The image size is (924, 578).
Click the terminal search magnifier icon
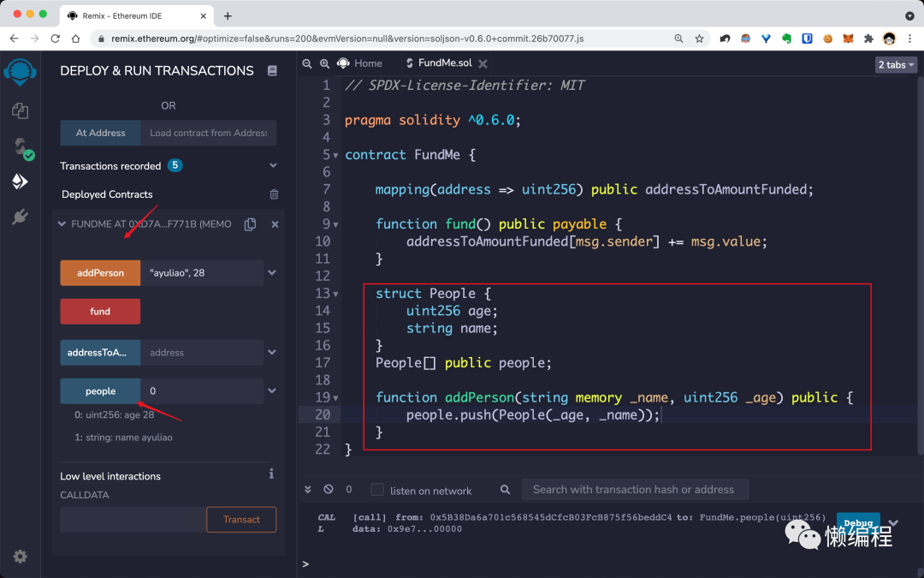(x=505, y=489)
